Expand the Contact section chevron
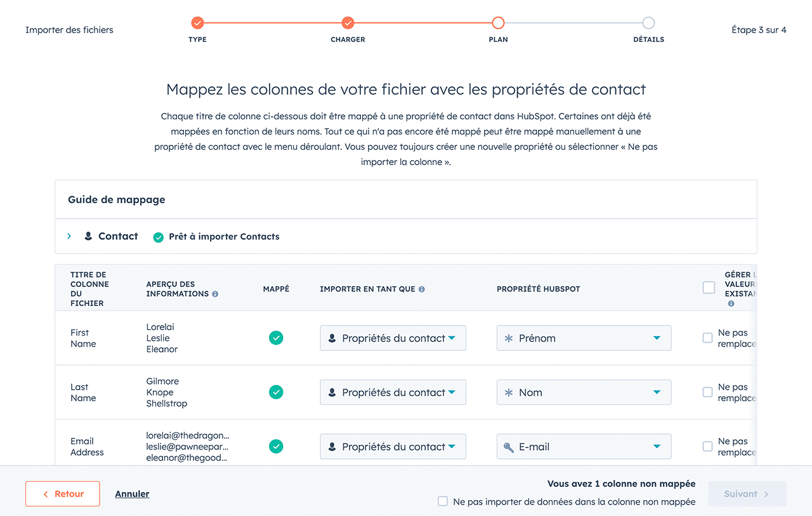Image resolution: width=812 pixels, height=516 pixels. tap(69, 236)
